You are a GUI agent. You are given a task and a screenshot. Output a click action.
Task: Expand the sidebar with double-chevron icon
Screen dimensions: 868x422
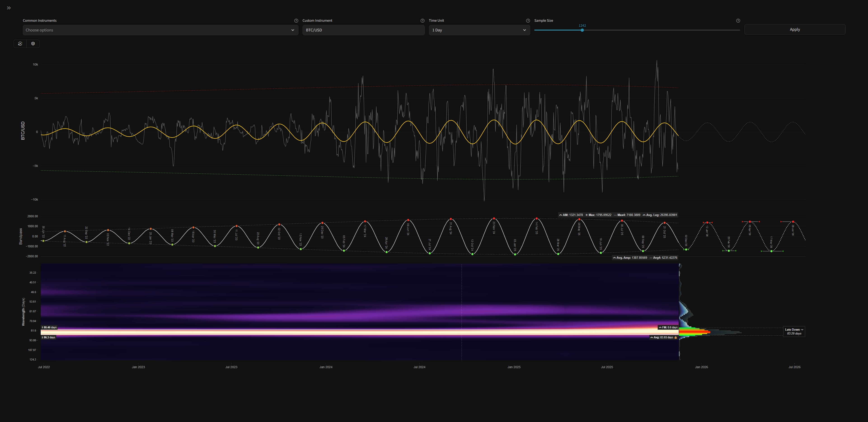click(9, 8)
